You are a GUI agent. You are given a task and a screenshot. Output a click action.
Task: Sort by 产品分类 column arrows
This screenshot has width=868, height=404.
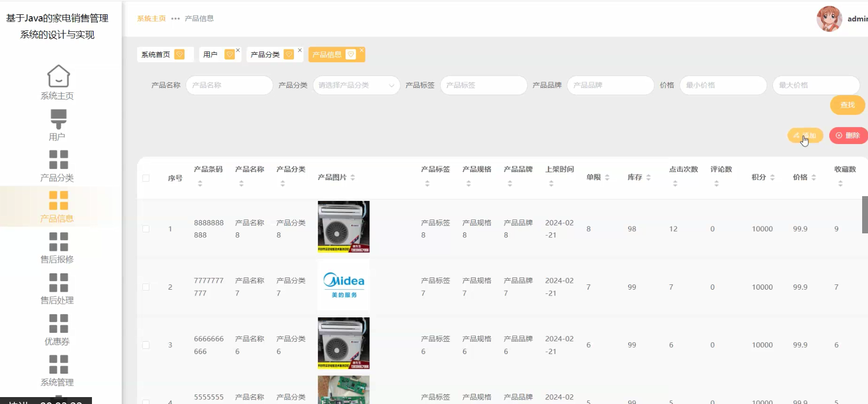coord(283,183)
